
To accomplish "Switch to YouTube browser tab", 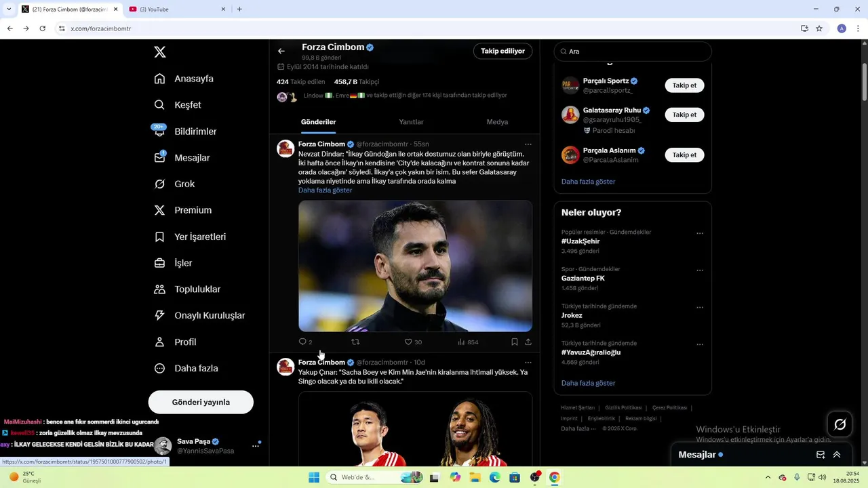I will click(x=176, y=9).
